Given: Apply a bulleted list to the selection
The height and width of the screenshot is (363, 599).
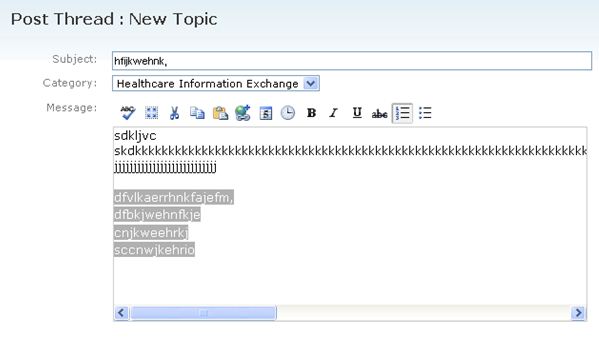Looking at the screenshot, I should point(425,113).
